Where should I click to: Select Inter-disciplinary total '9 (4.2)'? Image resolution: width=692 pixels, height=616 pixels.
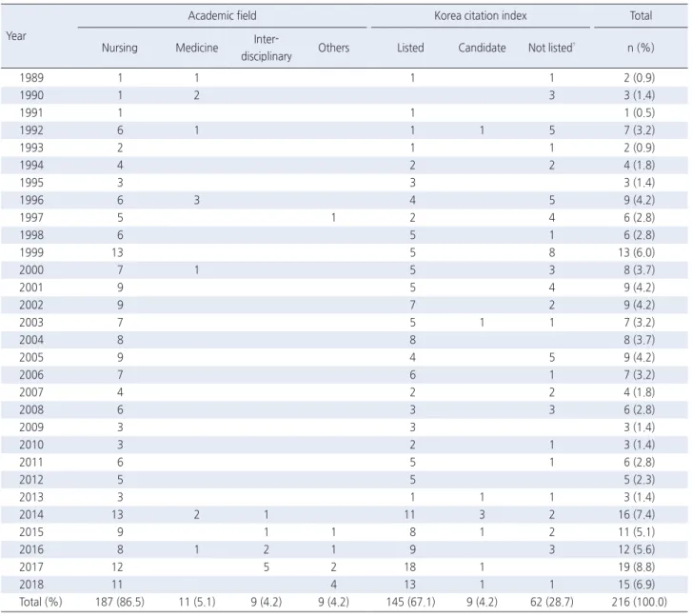[267, 602]
